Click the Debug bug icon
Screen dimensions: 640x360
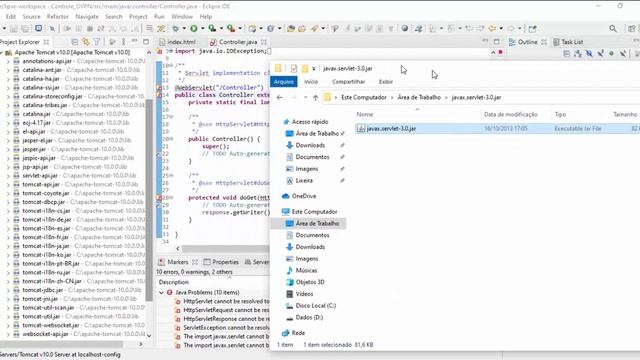pos(175,29)
